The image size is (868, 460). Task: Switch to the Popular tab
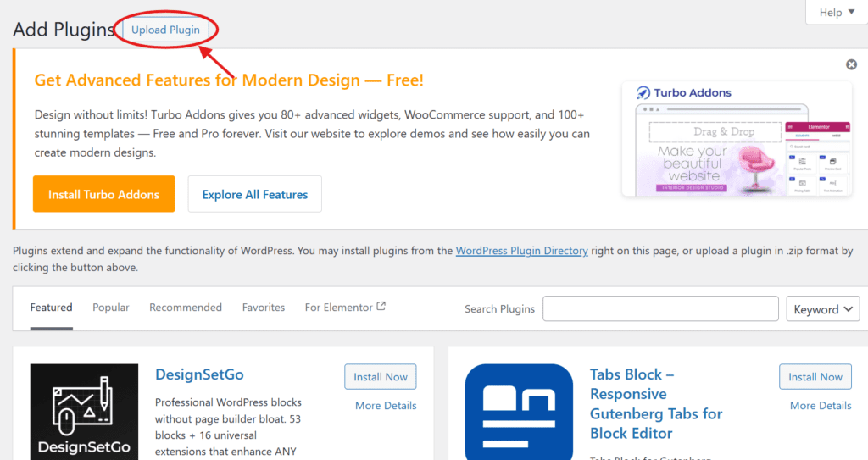coord(111,308)
